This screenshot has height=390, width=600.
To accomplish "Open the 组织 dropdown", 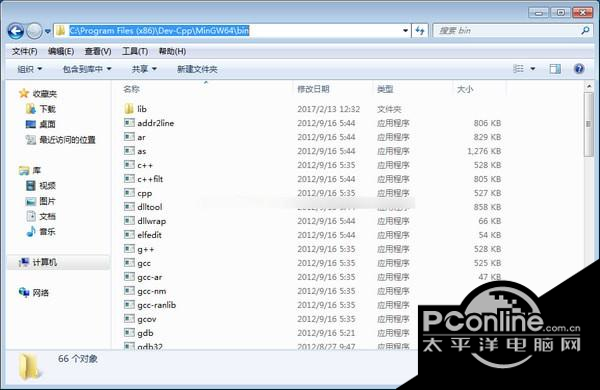I will click(x=29, y=69).
